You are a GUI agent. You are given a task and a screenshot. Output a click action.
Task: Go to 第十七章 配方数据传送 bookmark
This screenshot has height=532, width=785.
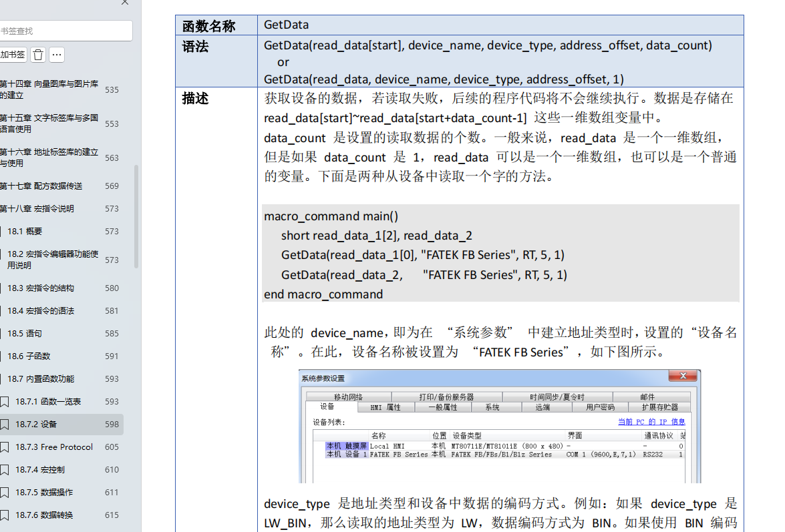click(x=41, y=186)
